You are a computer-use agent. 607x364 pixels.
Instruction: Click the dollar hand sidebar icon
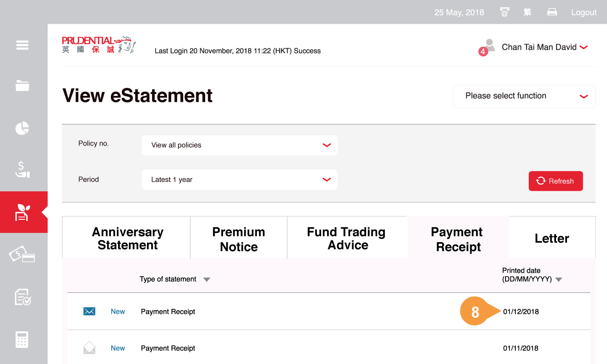click(23, 169)
